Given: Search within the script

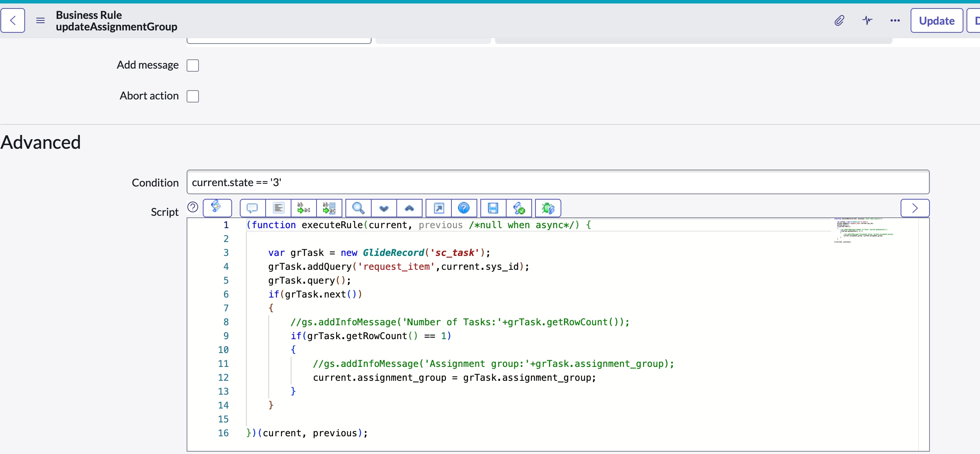Looking at the screenshot, I should click(x=358, y=208).
